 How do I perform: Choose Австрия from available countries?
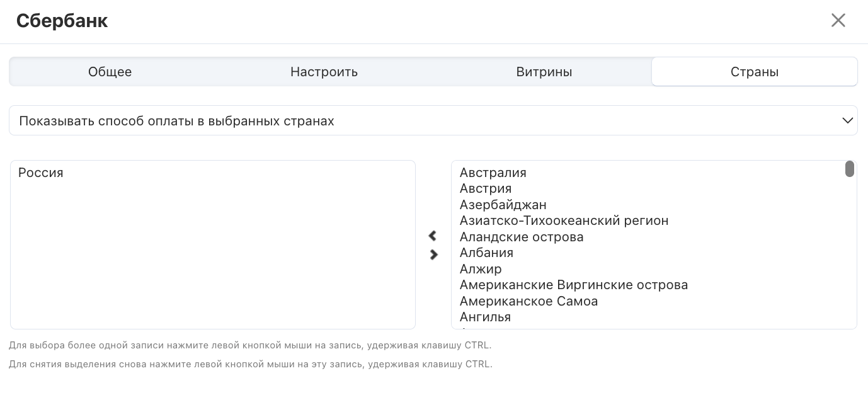tap(485, 188)
